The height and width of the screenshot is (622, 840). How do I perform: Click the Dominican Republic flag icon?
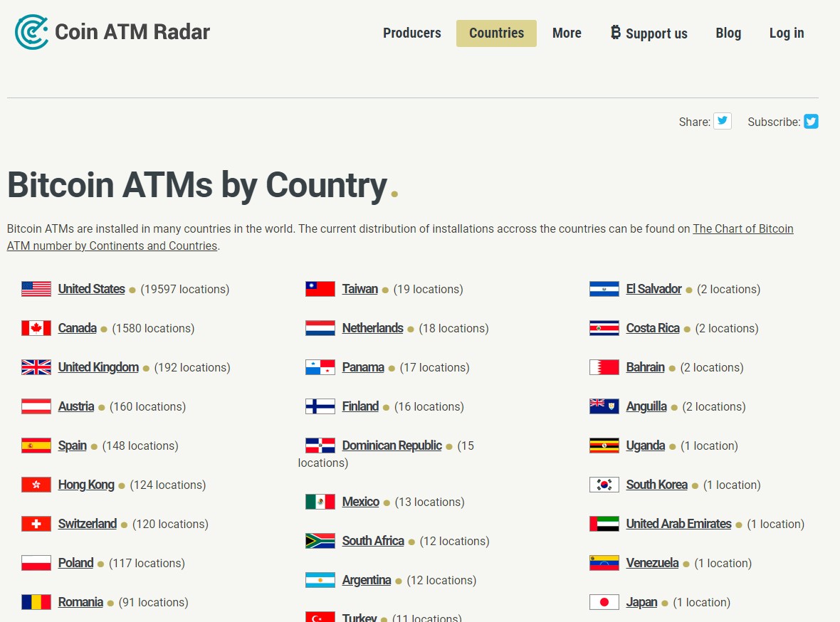(x=320, y=446)
